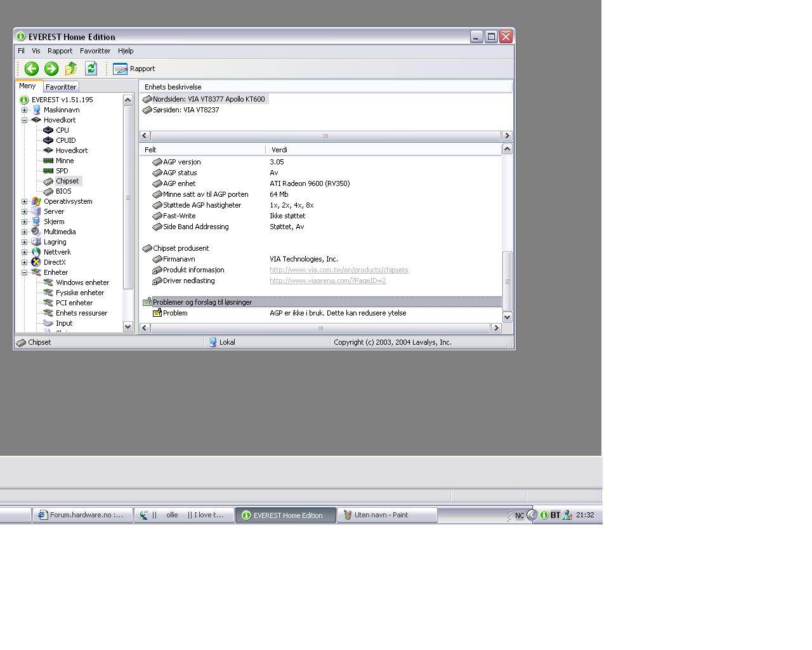812x650 pixels.
Task: Select Sørsiden VIA VT8237 device
Action: coord(181,110)
